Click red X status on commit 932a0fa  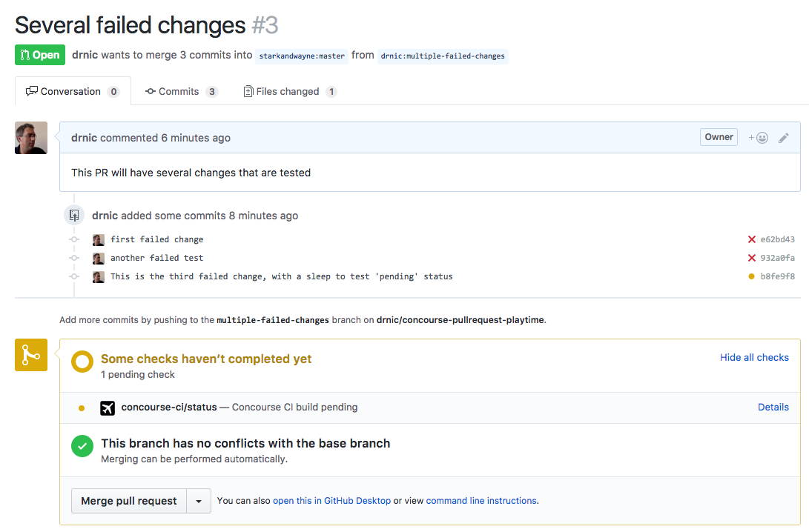[x=752, y=258]
